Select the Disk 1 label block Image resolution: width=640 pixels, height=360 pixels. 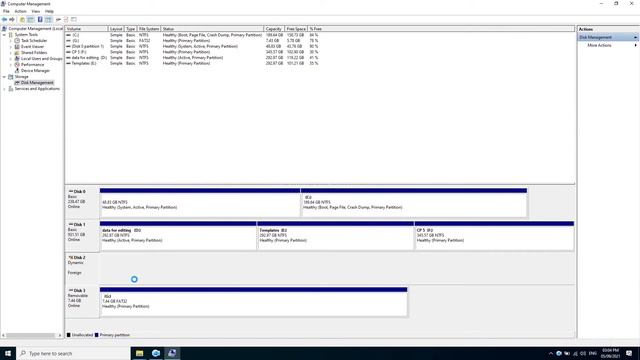point(82,236)
